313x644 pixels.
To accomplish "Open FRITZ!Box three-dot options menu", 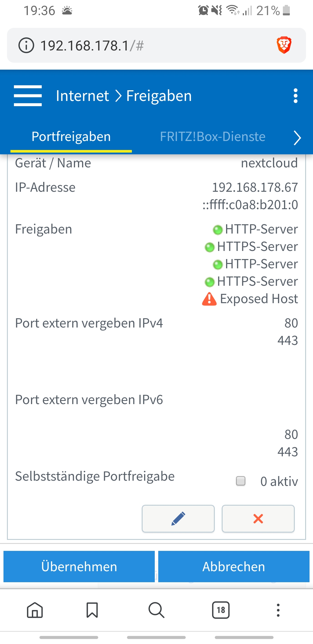I will (295, 96).
